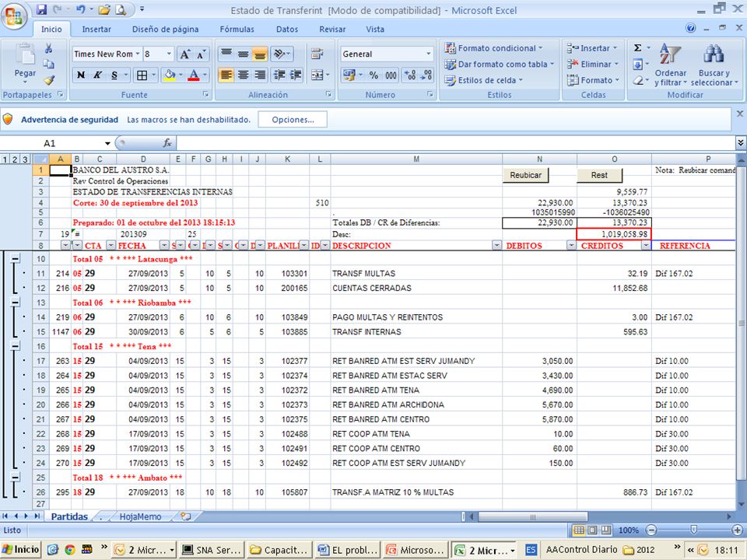Open Chrome from the quick launch bar
Image resolution: width=747 pixels, height=560 pixels.
[70, 550]
